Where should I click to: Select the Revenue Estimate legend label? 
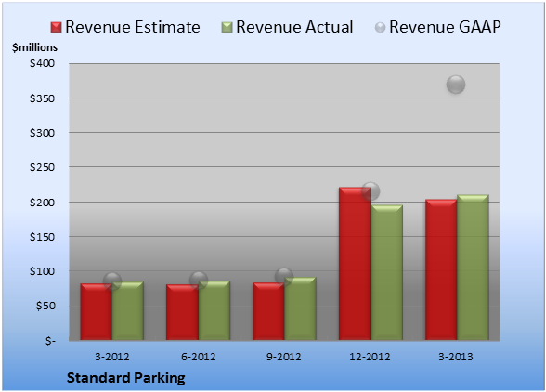coord(133,27)
